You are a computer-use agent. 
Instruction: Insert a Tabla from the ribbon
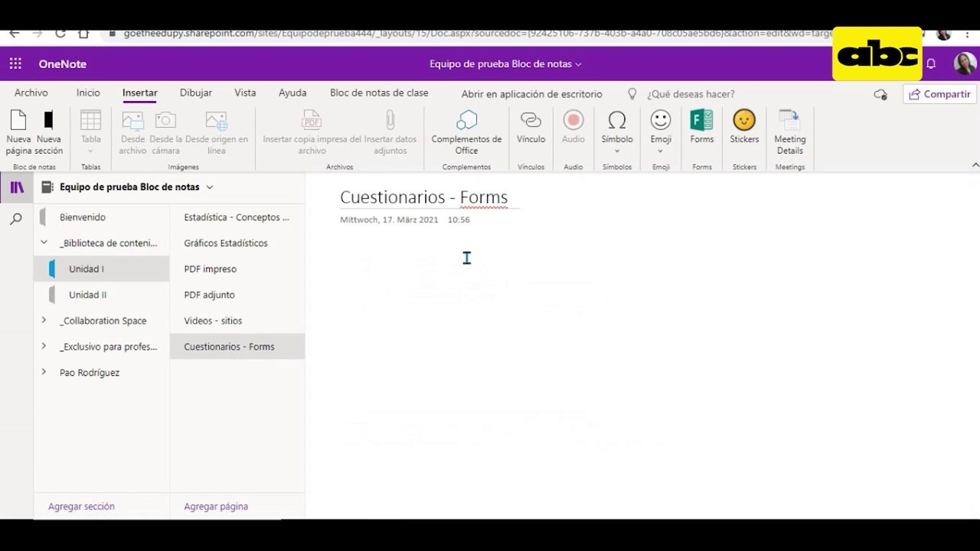point(90,132)
